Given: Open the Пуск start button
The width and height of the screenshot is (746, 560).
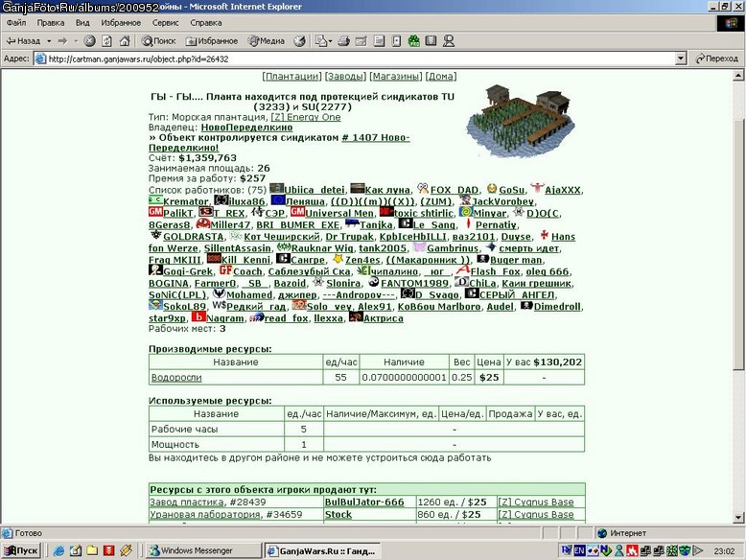Looking at the screenshot, I should pos(21,550).
